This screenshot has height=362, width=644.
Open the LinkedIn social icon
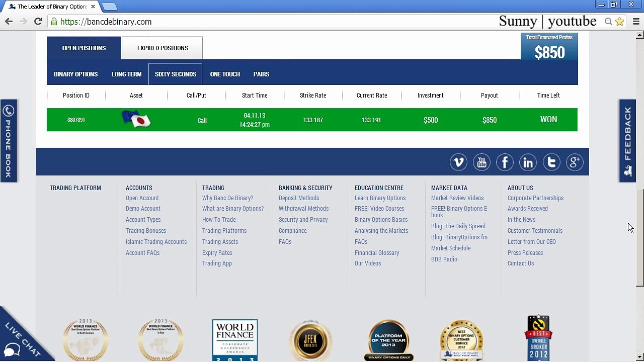click(x=528, y=162)
